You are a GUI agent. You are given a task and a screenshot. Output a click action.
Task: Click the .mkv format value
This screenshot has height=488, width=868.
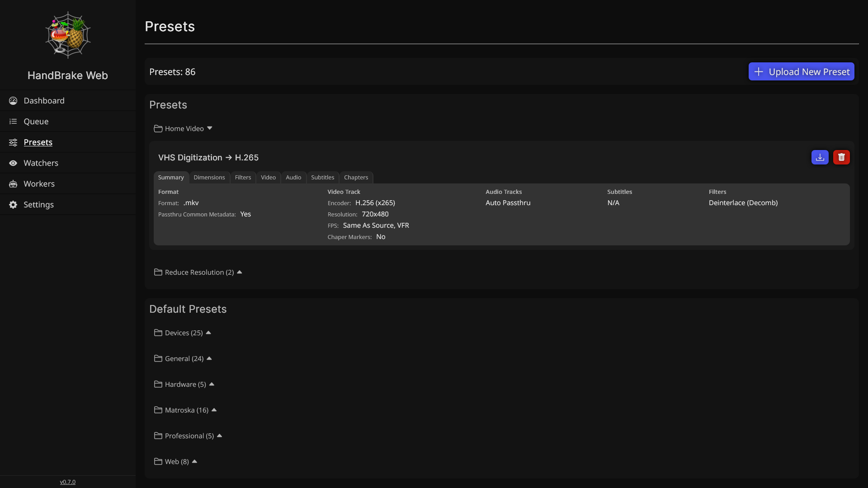(x=191, y=203)
